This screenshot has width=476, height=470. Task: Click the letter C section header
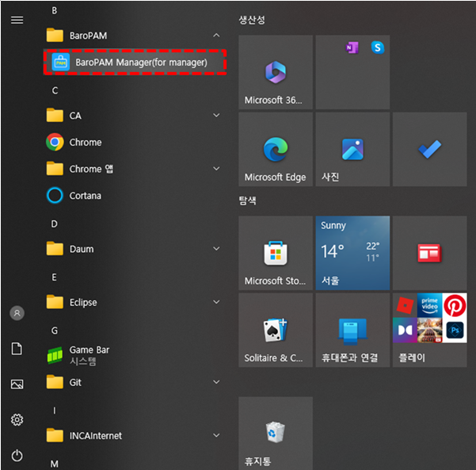coord(55,90)
